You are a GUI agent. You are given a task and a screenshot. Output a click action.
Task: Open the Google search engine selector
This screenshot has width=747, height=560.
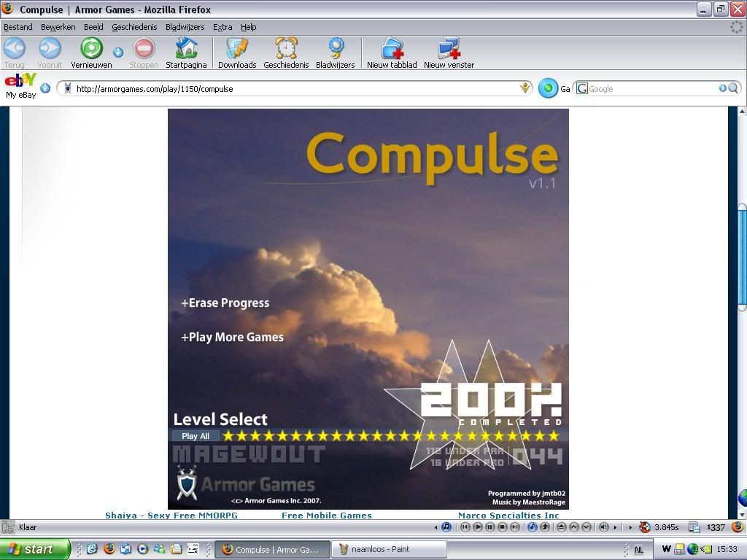click(x=581, y=88)
